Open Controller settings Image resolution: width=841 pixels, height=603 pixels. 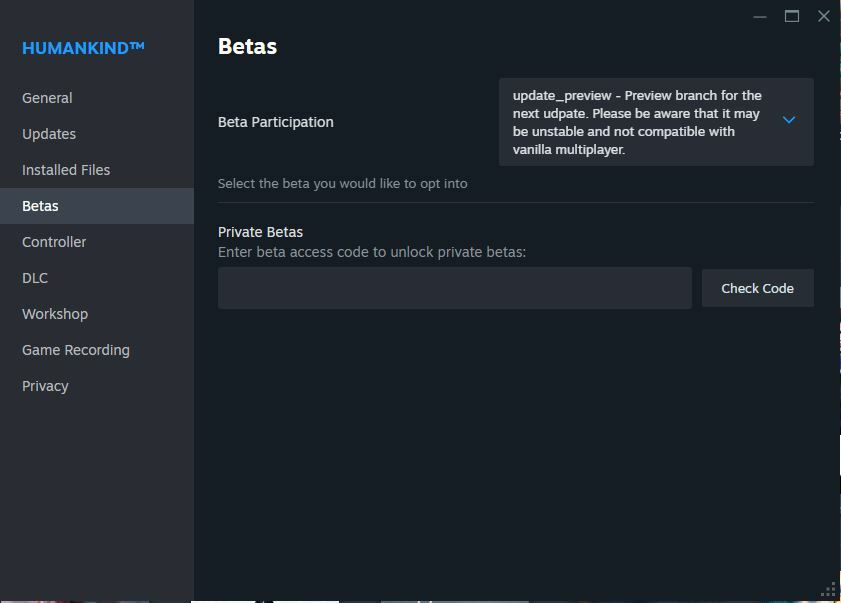click(54, 242)
